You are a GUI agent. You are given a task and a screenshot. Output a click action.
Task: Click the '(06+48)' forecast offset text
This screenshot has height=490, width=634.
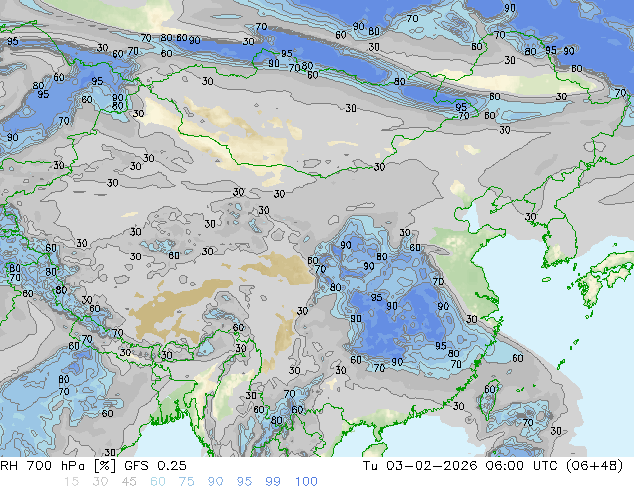(594, 466)
